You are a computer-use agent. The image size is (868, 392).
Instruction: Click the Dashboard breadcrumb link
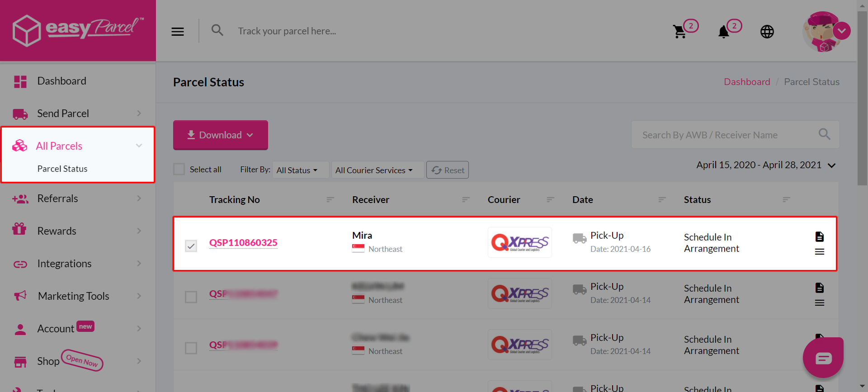747,82
